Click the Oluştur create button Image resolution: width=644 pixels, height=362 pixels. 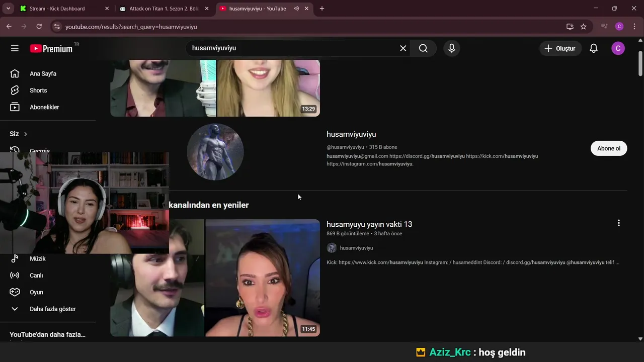(x=560, y=48)
